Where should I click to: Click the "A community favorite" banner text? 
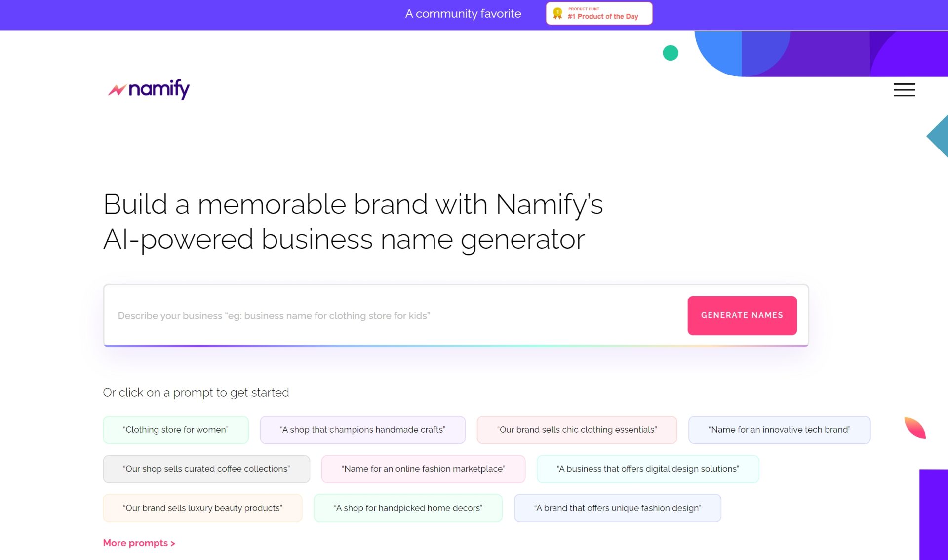point(463,14)
